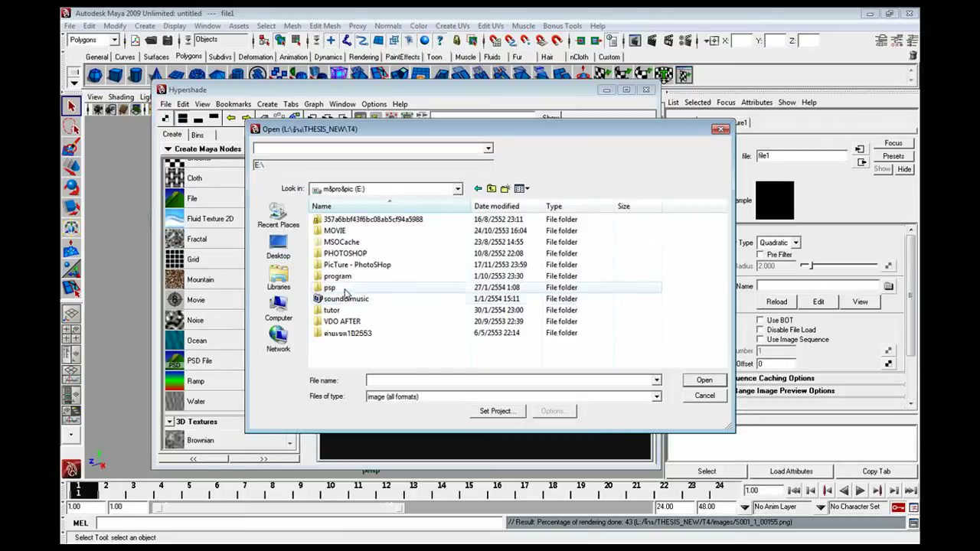Expand the Look in drive dropdown
980x551 pixels.
[x=457, y=189]
